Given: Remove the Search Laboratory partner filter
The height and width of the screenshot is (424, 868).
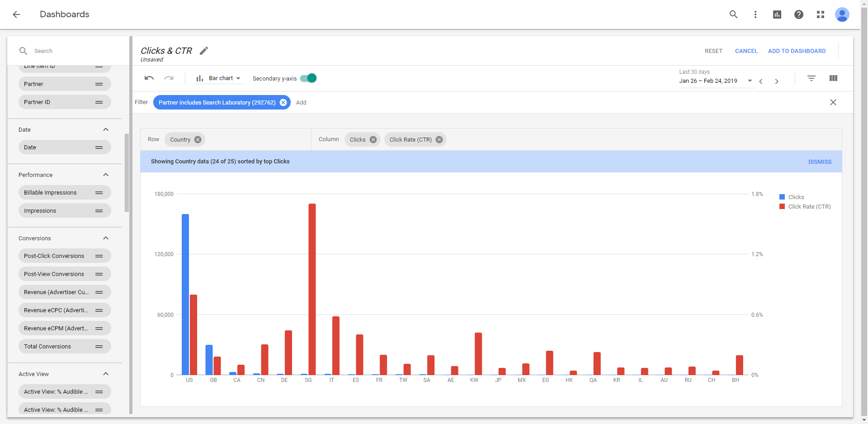Looking at the screenshot, I should 283,103.
